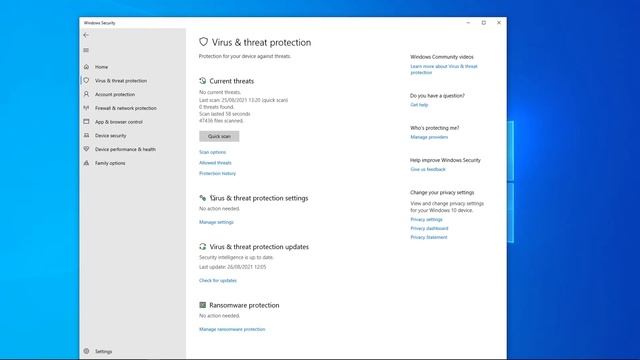Click the 'Scan lasted 58 seconds' text
The width and height of the screenshot is (640, 360).
[x=224, y=114]
